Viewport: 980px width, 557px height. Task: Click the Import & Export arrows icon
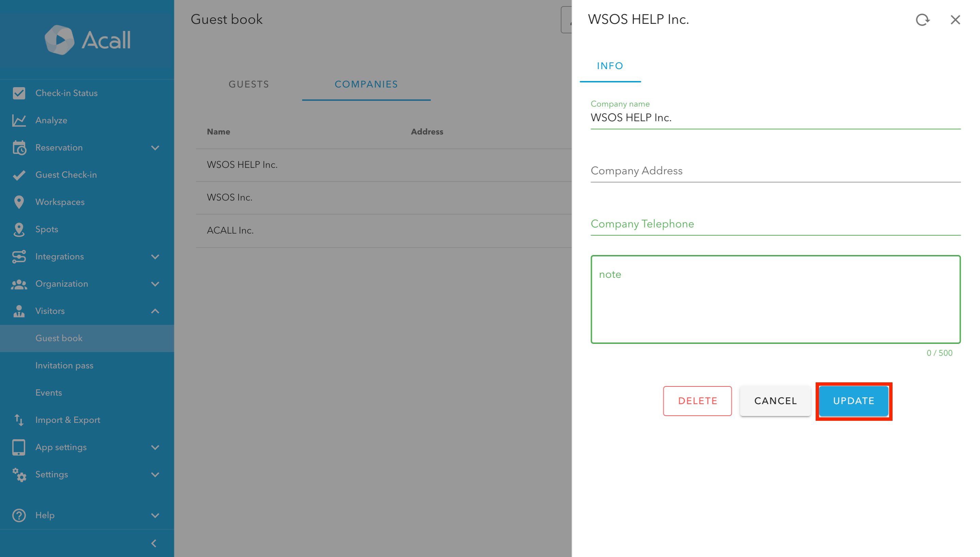19,420
